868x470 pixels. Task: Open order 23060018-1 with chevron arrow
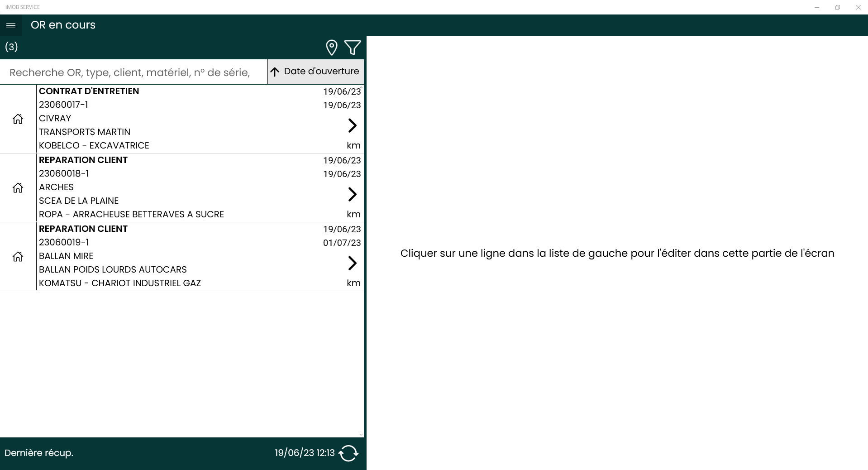[x=353, y=194]
